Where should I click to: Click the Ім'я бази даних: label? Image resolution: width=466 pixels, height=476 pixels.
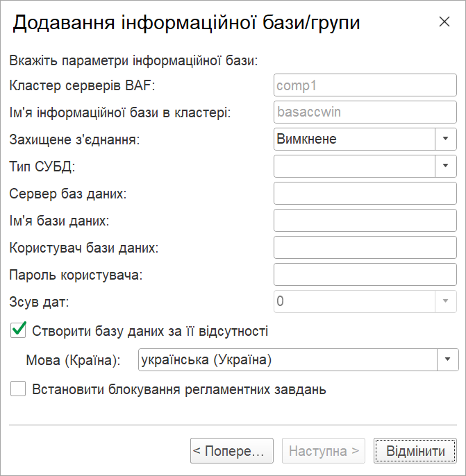point(59,221)
